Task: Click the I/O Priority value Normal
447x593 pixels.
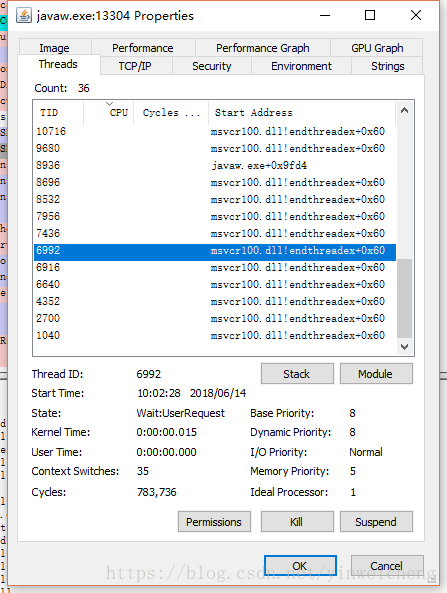Action: click(x=366, y=452)
